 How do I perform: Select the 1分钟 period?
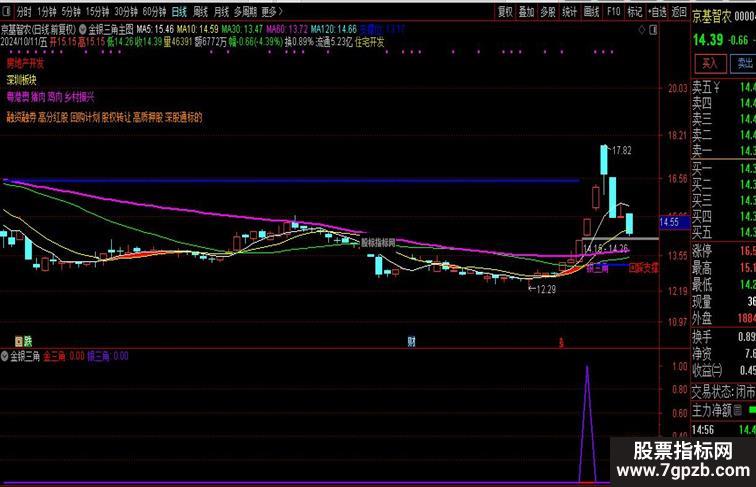coord(46,11)
